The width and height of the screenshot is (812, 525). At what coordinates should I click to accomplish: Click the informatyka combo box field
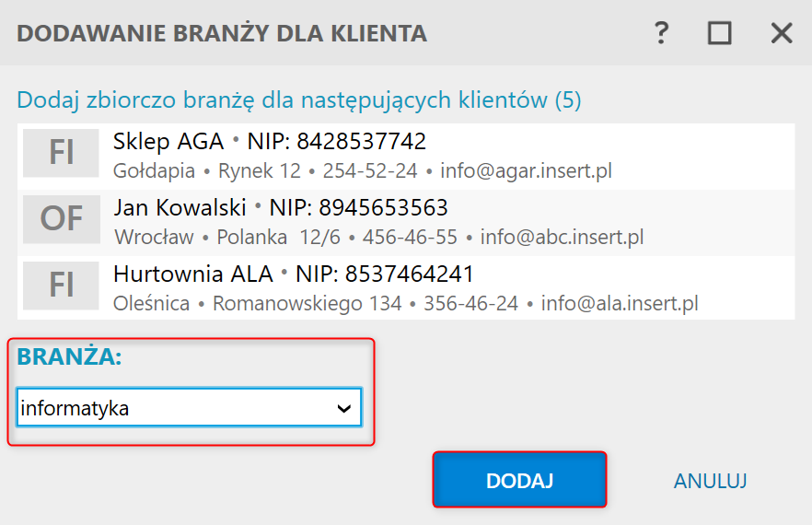pyautogui.click(x=189, y=408)
